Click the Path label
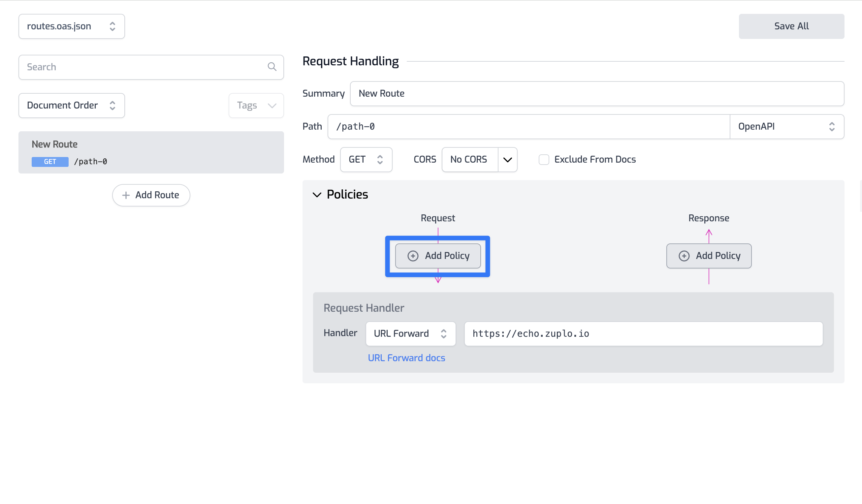This screenshot has width=862, height=504. pos(312,127)
